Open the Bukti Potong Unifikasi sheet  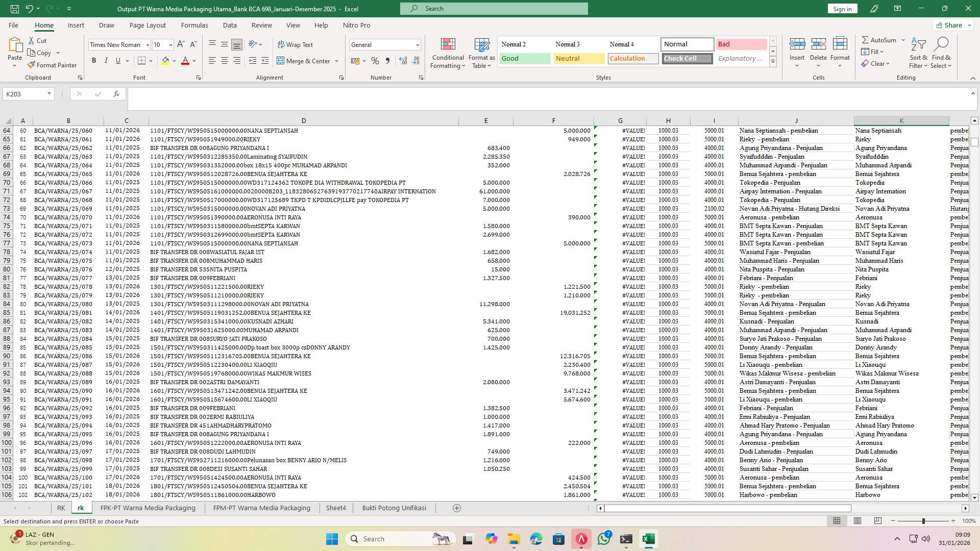(394, 508)
